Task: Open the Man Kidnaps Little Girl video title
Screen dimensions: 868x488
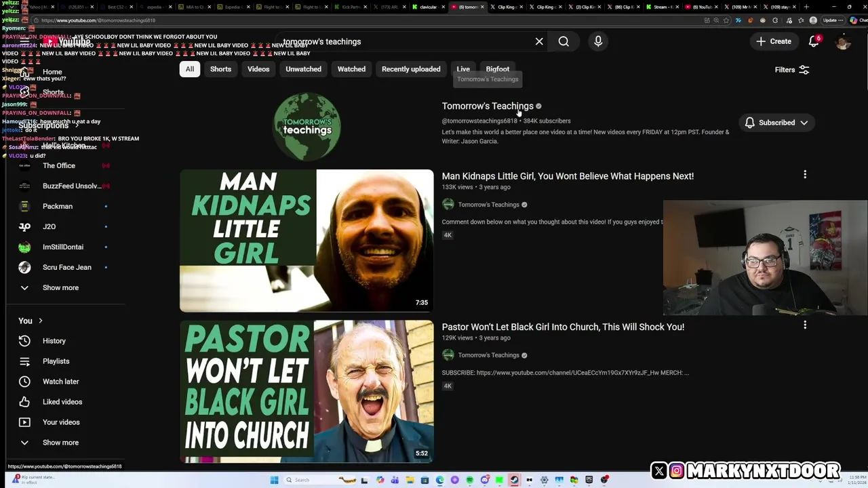Action: (568, 176)
